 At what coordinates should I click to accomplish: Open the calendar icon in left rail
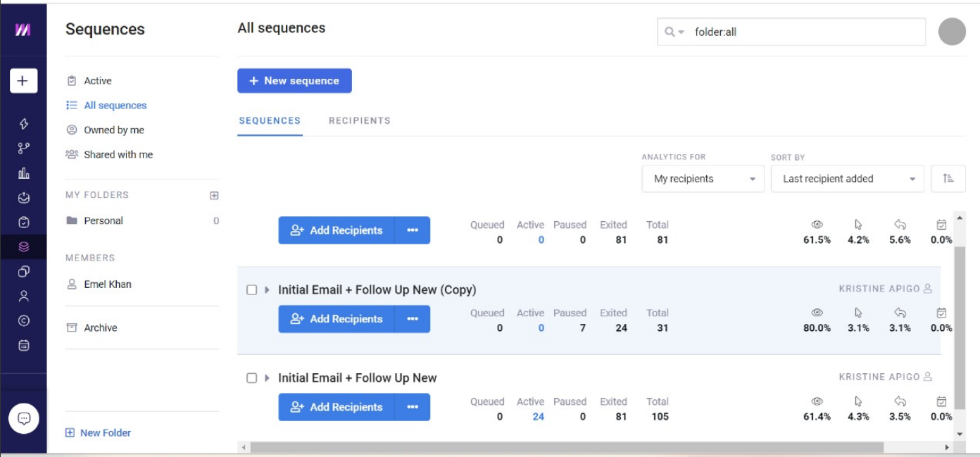[x=24, y=345]
